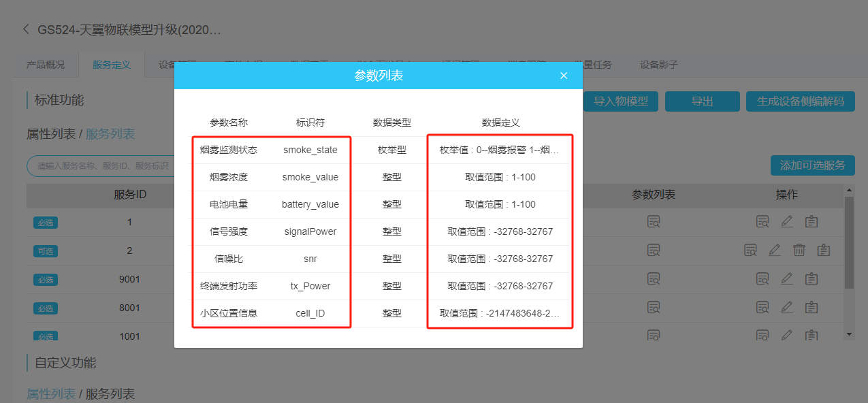868x403 pixels.
Task: Click the edit pencil for service 2
Action: pos(774,250)
